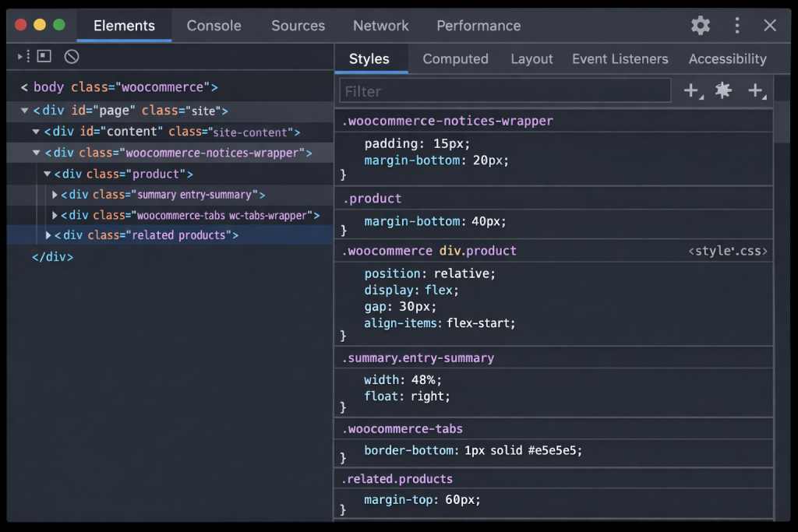
Task: Close DevTools with the X icon
Action: [770, 26]
